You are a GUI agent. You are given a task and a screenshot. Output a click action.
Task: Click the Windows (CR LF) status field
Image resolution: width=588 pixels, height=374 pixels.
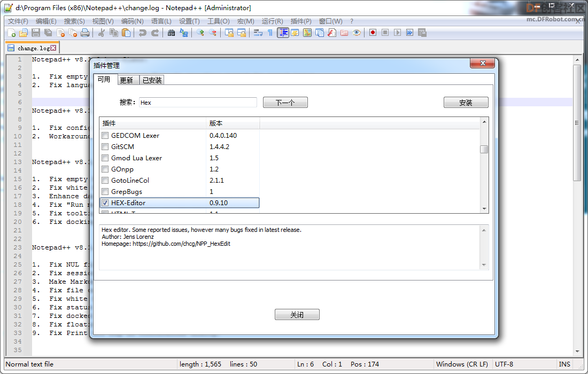pos(462,364)
